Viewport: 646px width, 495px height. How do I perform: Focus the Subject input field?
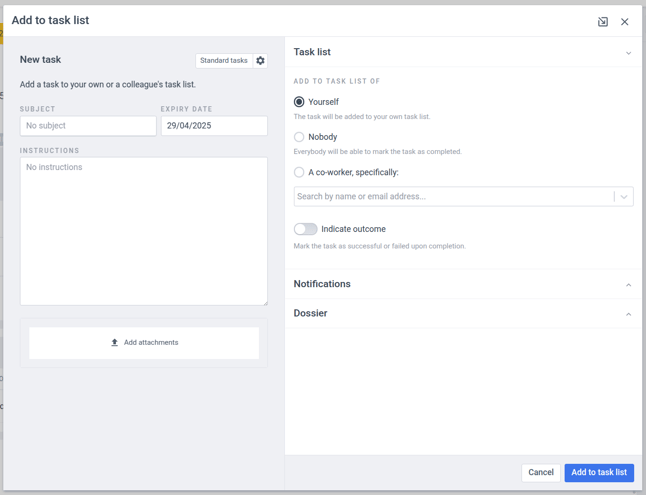click(88, 126)
